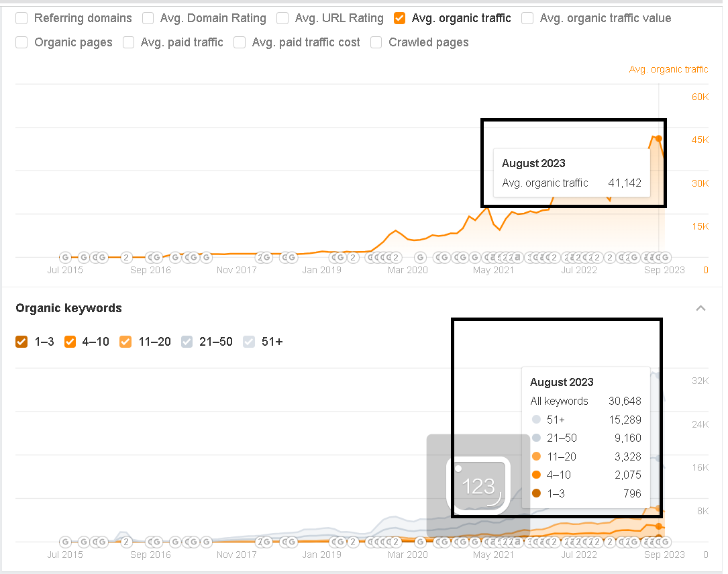
Task: Click the Organic keywords section heading
Action: [68, 308]
